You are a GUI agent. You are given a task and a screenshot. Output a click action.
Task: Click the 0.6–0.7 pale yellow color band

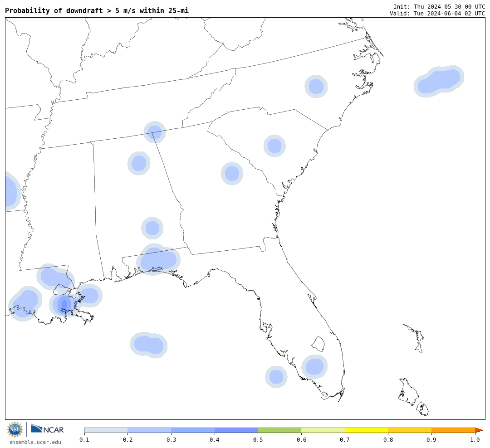pyautogui.click(x=323, y=430)
